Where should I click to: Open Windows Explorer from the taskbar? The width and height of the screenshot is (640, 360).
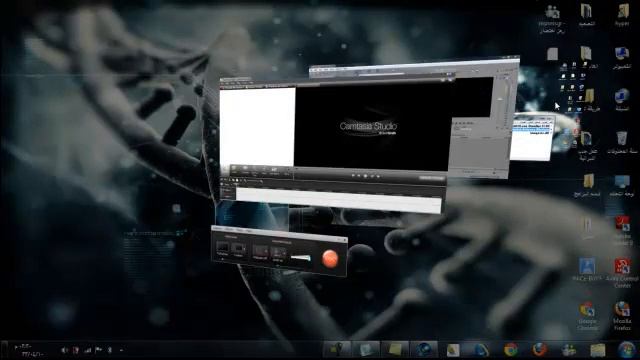[x=598, y=350]
